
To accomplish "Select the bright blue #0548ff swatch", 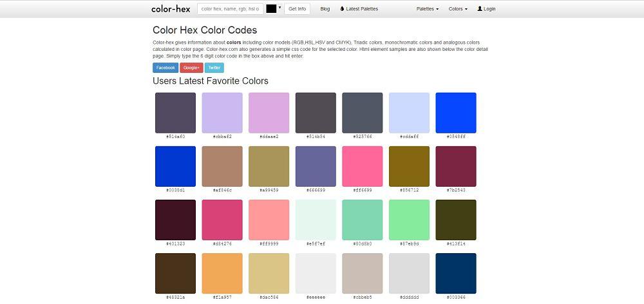I will pyautogui.click(x=456, y=113).
